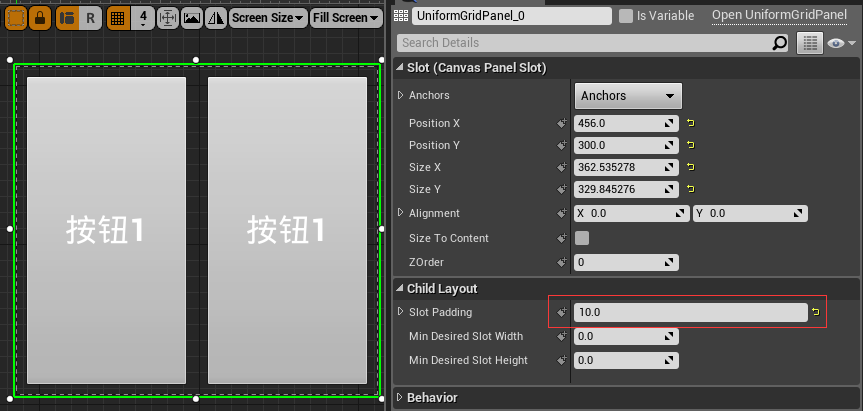
Task: Toggle the R render transform button
Action: pyautogui.click(x=91, y=18)
